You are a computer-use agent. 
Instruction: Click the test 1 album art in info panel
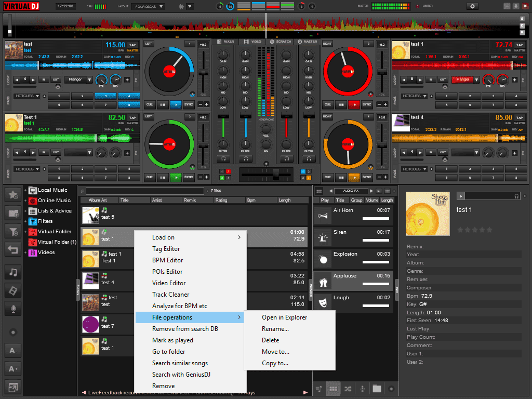428,214
